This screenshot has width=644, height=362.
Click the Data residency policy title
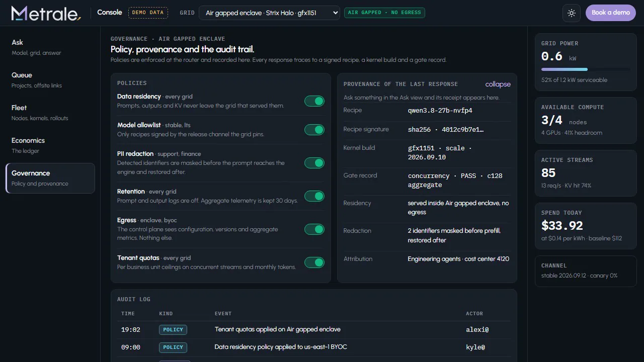coord(139,97)
